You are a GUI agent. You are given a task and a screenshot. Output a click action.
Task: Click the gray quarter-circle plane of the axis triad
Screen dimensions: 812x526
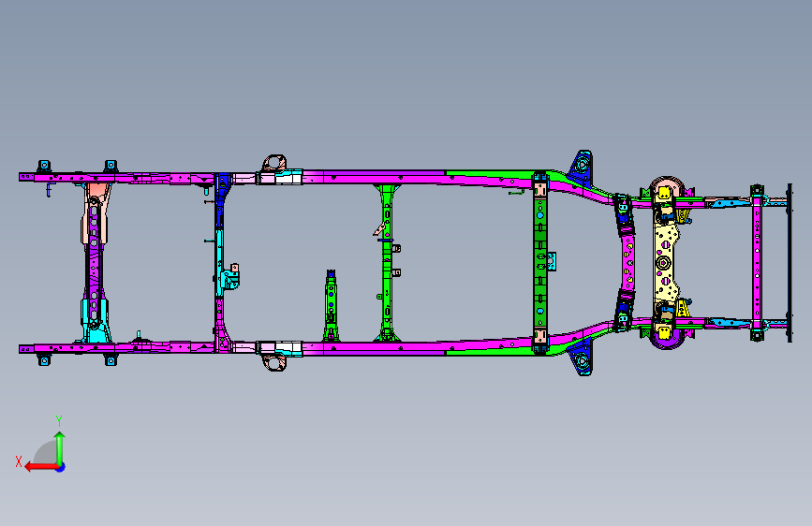[45, 452]
